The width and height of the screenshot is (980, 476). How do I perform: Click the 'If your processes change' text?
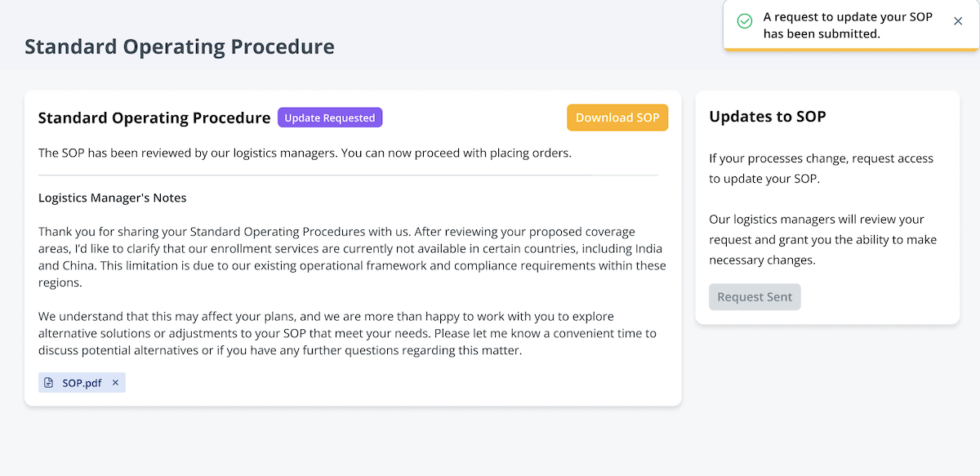pos(821,168)
